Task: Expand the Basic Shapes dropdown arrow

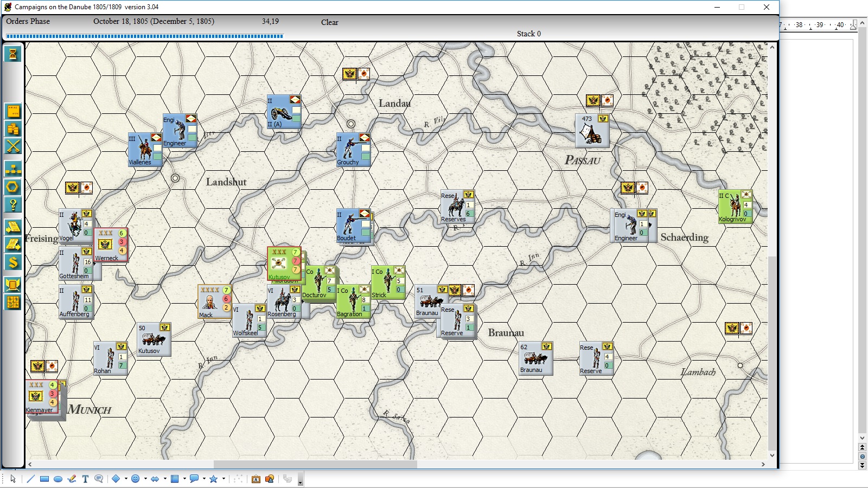Action: 126,479
